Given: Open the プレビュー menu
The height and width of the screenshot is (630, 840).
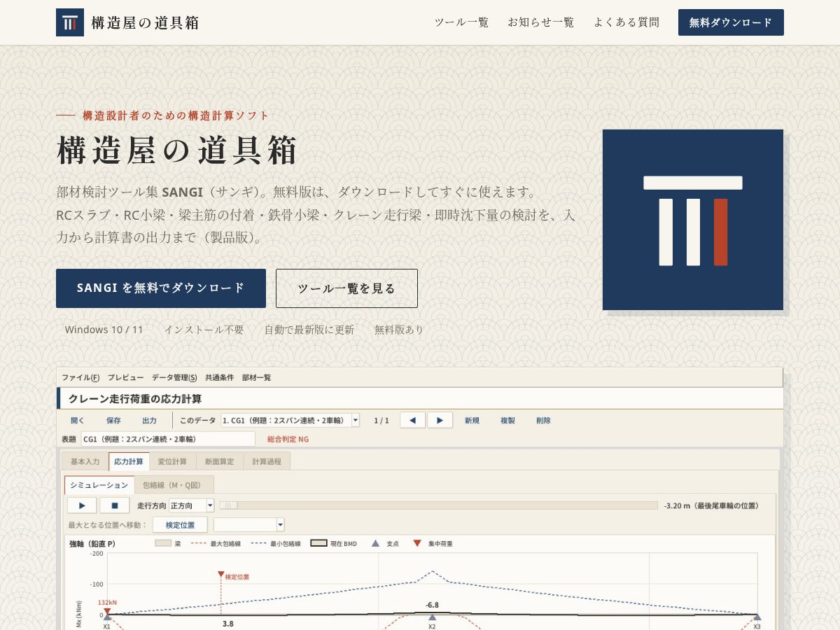Looking at the screenshot, I should pyautogui.click(x=125, y=377).
